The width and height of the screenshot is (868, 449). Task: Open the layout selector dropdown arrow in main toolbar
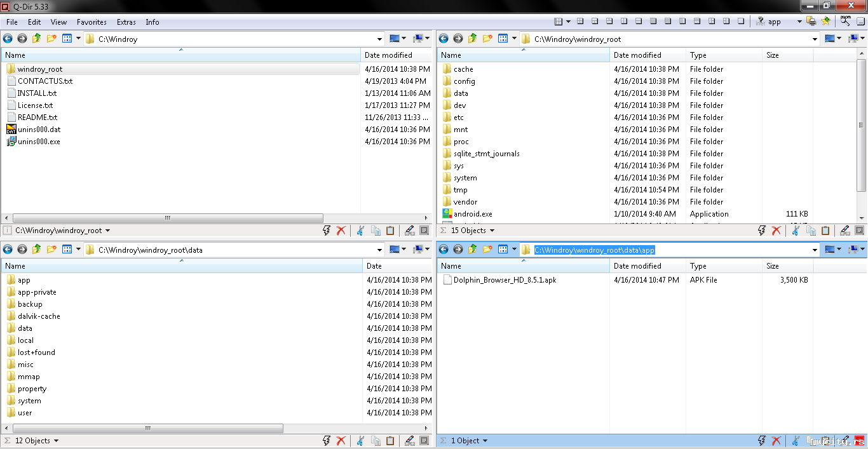point(568,22)
